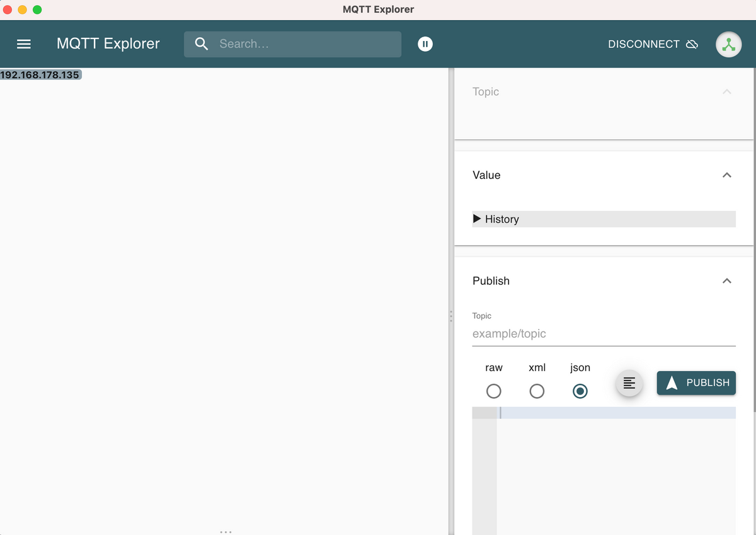Click the Topic panel heading

pos(486,92)
